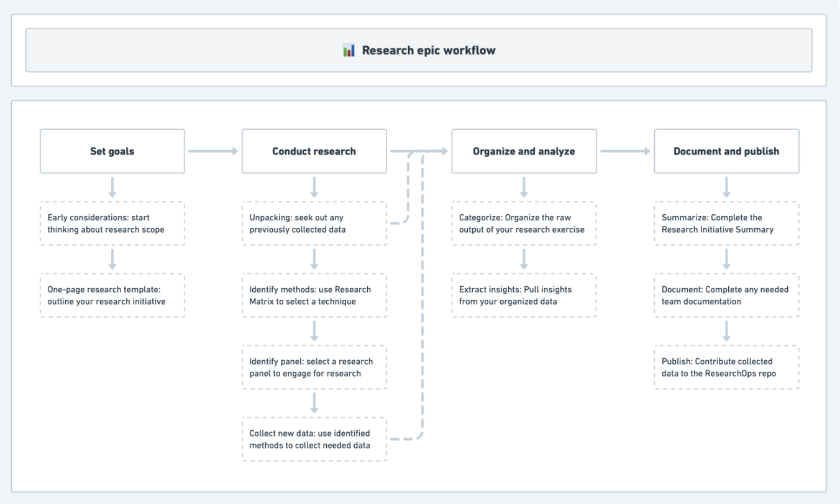840x504 pixels.
Task: Open the 'Early considerations' task card
Action: point(112,223)
